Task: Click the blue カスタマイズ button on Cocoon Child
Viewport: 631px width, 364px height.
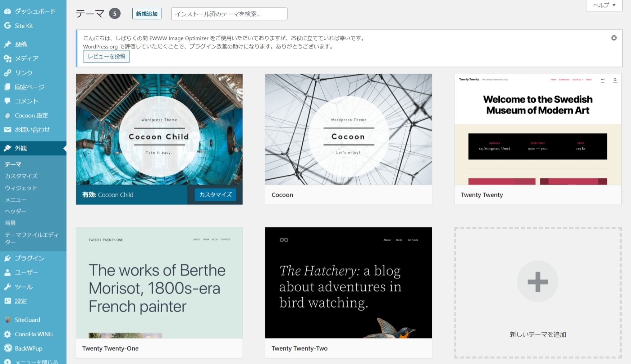Action: (215, 194)
